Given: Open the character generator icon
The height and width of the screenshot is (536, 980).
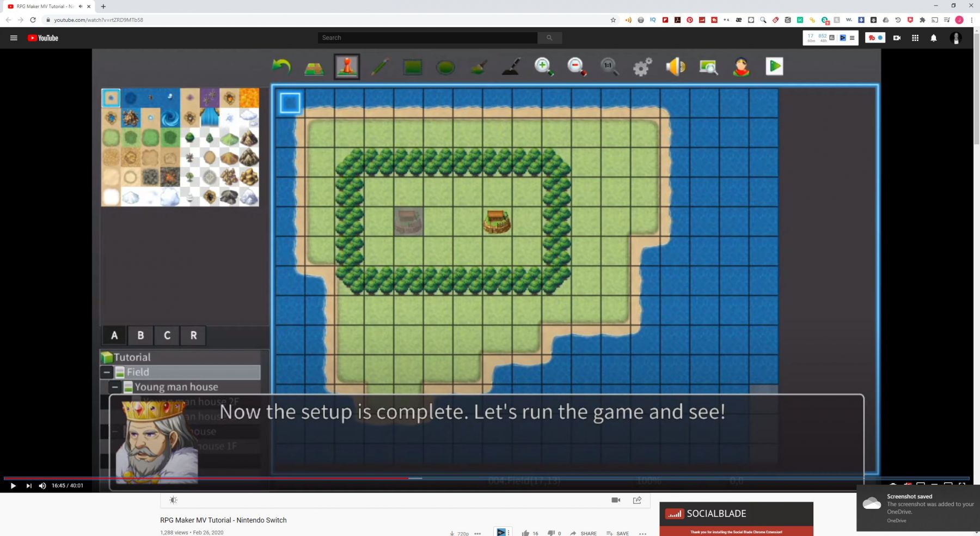Looking at the screenshot, I should 741,67.
